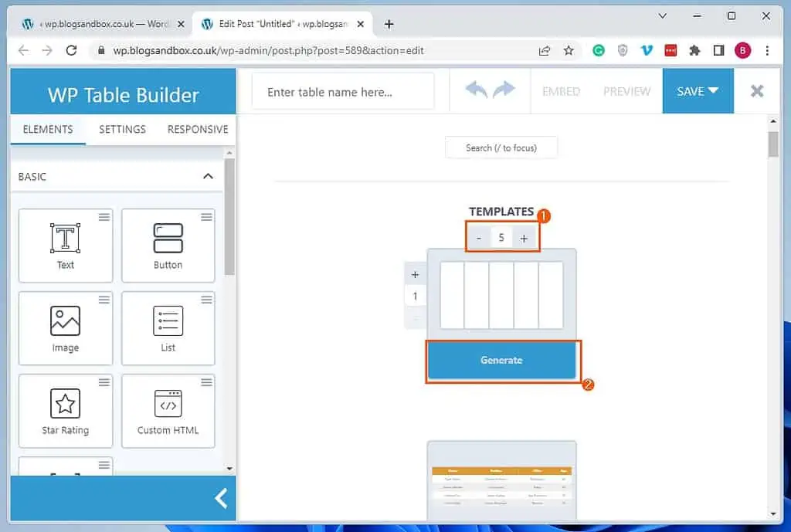Close the Edit Post browser tab
The width and height of the screenshot is (791, 532).
pos(360,24)
